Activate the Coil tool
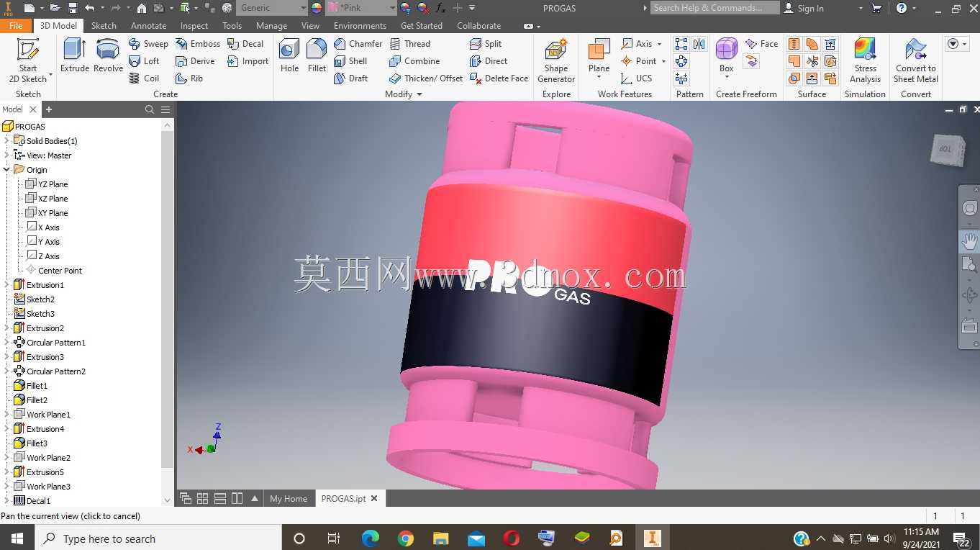The width and height of the screenshot is (980, 550). (x=144, y=78)
